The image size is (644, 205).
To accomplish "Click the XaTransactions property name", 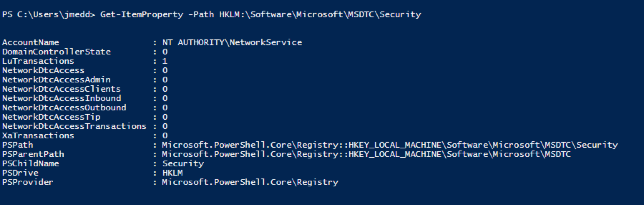I will 38,135.
